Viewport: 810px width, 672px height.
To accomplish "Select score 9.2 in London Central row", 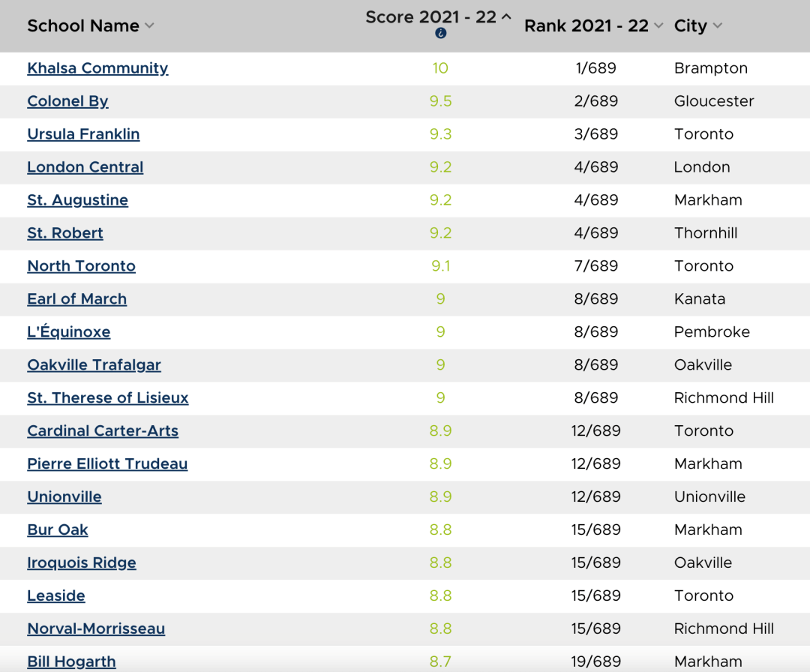I will click(441, 167).
